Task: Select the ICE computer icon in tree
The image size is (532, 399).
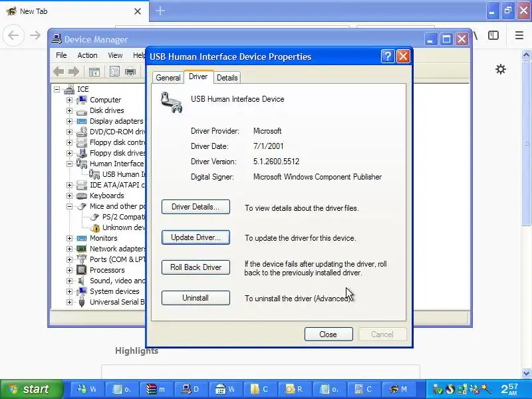Action: pos(69,89)
